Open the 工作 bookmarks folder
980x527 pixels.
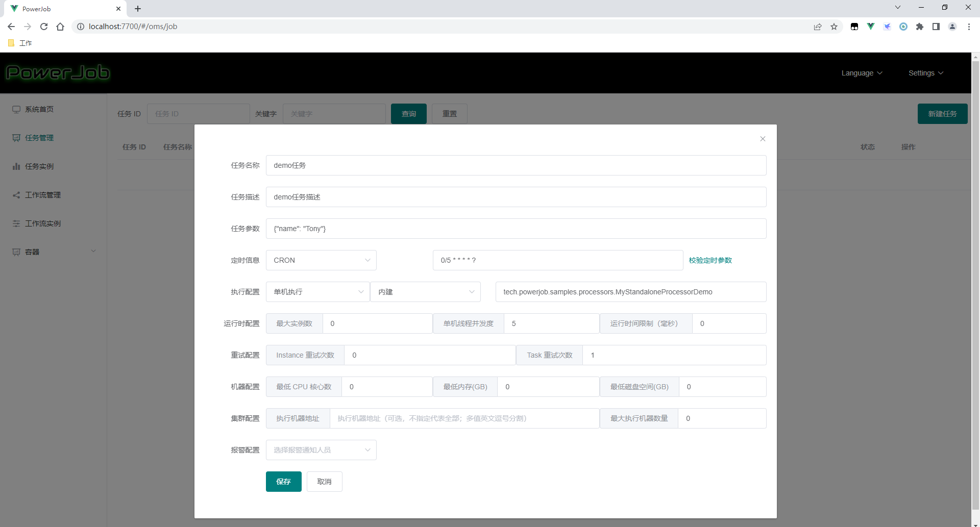pyautogui.click(x=20, y=43)
